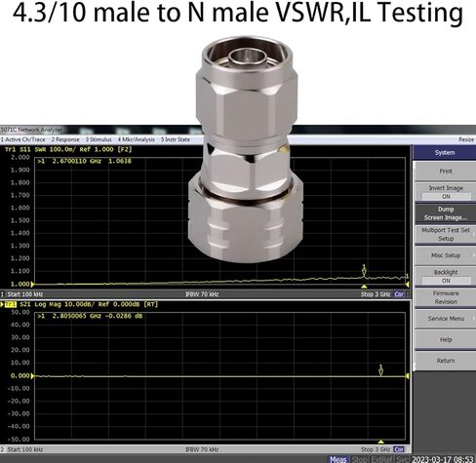Expand the Service Menu submenu

[x=445, y=319]
